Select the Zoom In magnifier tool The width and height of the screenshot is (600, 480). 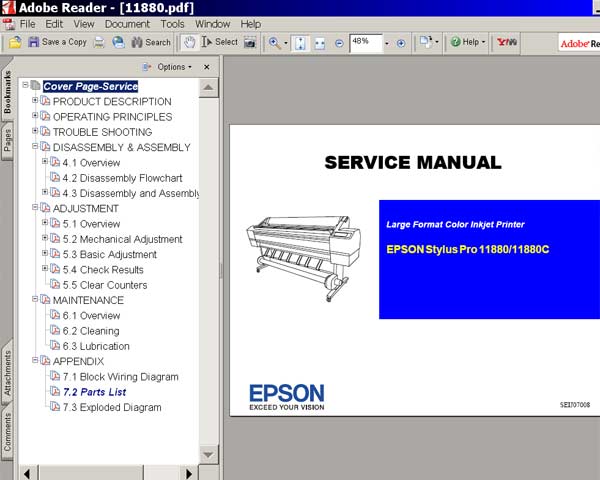[x=274, y=42]
